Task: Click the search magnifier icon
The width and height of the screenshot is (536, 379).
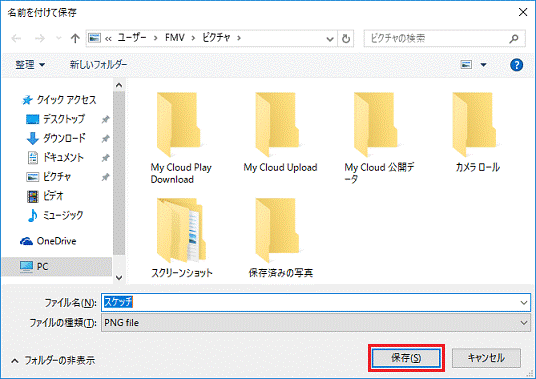Action: (x=514, y=39)
